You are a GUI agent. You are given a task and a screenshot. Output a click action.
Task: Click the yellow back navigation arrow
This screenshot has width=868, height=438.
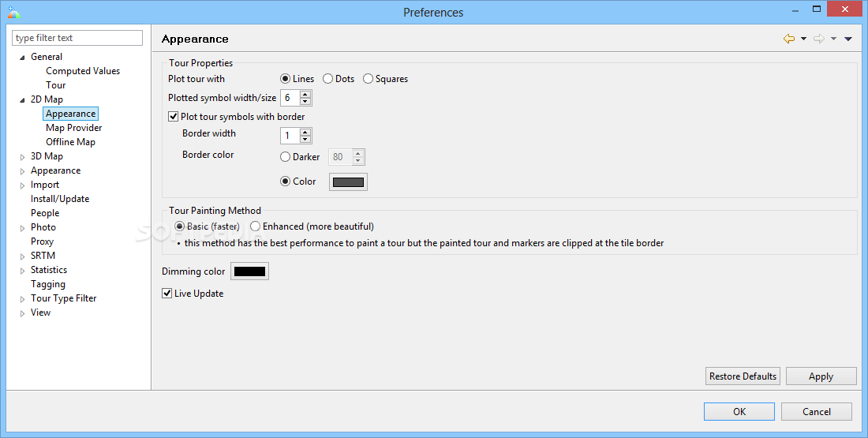tap(789, 39)
